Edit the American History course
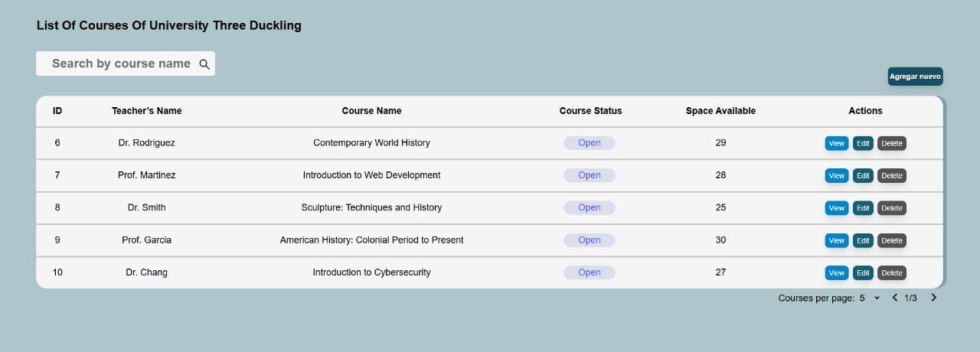This screenshot has height=352, width=980. (863, 240)
